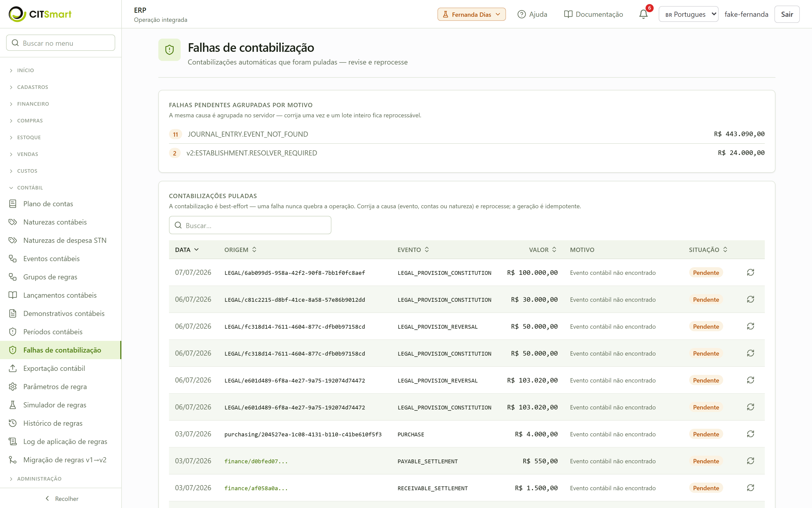Open Simulador de regras in sidebar

tap(60, 405)
